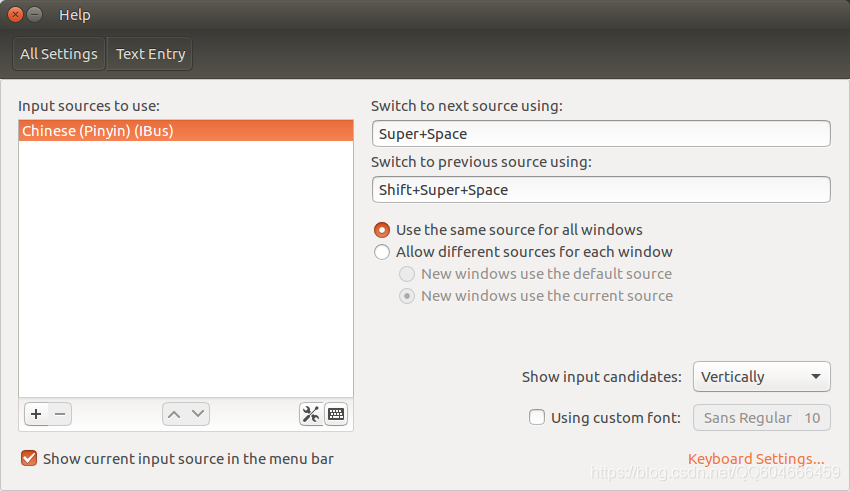The height and width of the screenshot is (491, 850).
Task: Minimize the Text Entry window
Action: (x=35, y=15)
